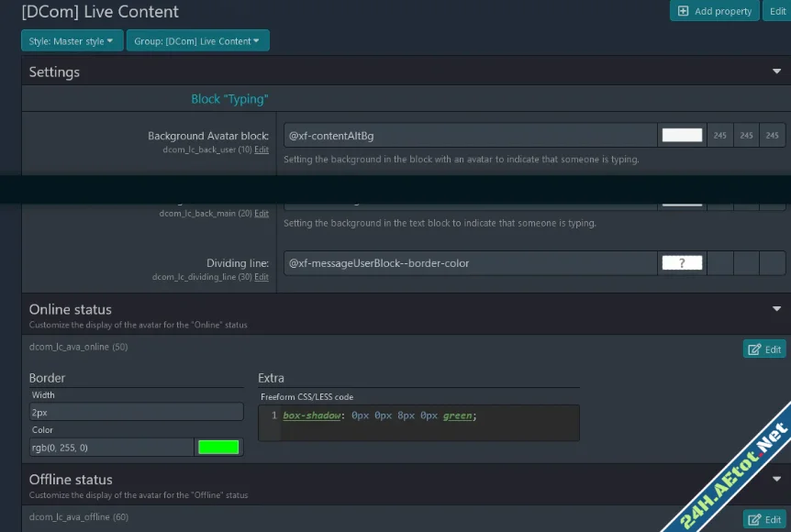
Task: Collapse the Online status section
Action: [777, 310]
